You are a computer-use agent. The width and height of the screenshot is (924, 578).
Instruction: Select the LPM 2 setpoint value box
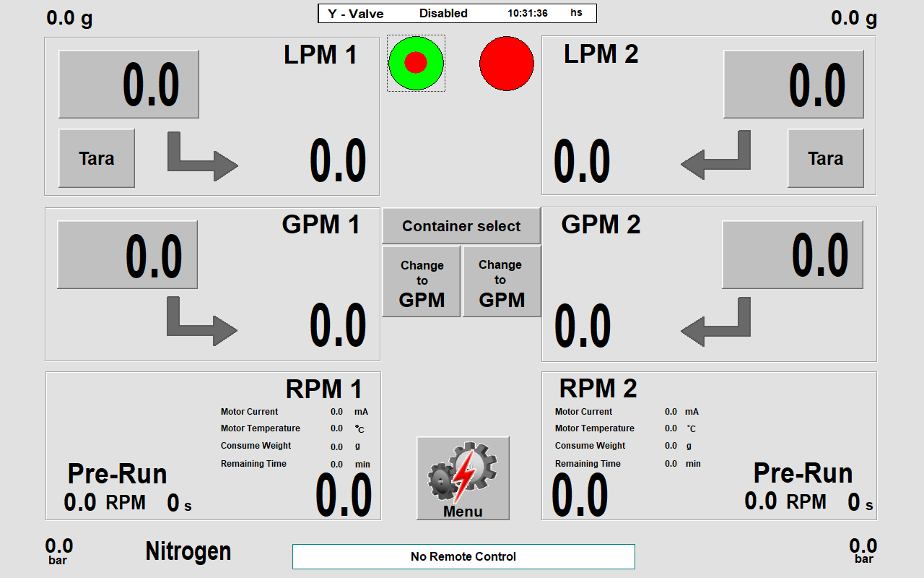coord(793,85)
